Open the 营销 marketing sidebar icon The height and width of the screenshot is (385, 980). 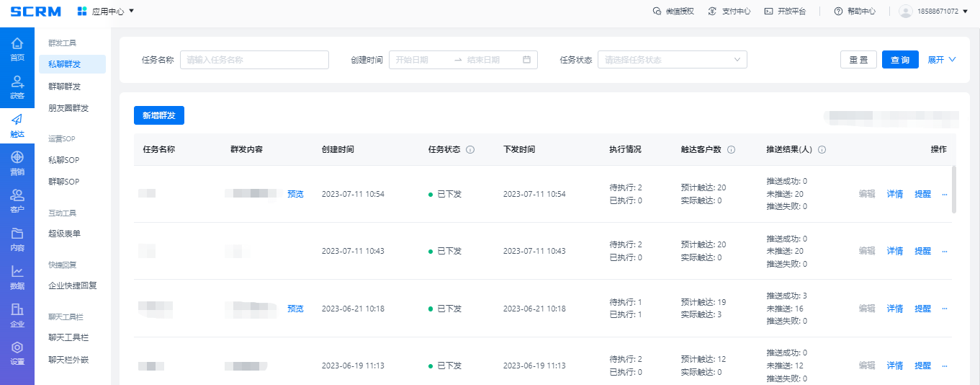click(17, 163)
